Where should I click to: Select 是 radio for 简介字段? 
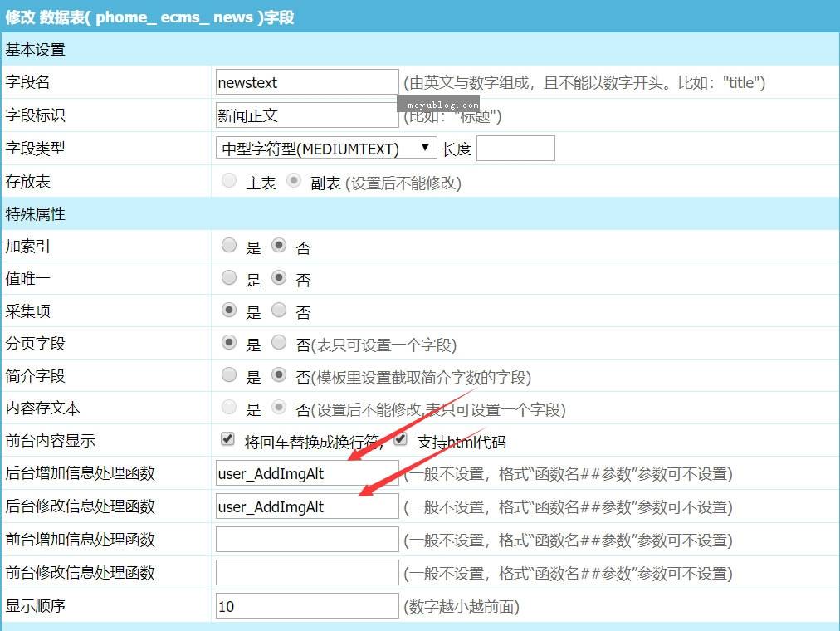pos(229,375)
